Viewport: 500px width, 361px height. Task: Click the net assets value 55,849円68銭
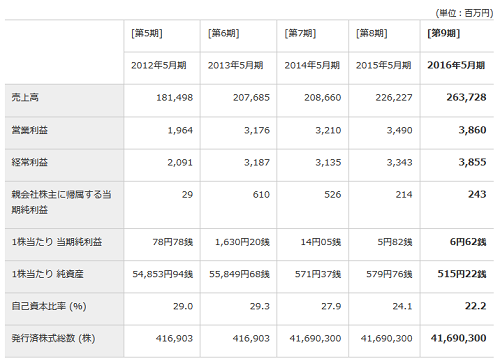[x=239, y=274]
